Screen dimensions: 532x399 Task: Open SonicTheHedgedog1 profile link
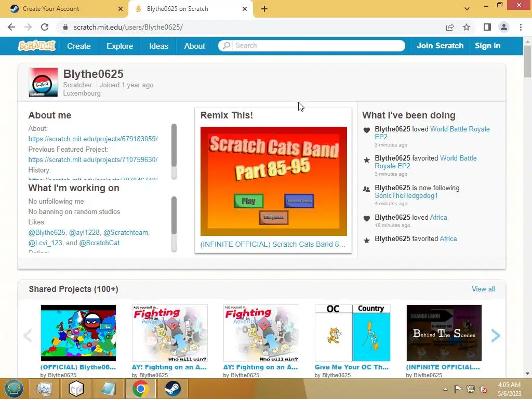(406, 195)
